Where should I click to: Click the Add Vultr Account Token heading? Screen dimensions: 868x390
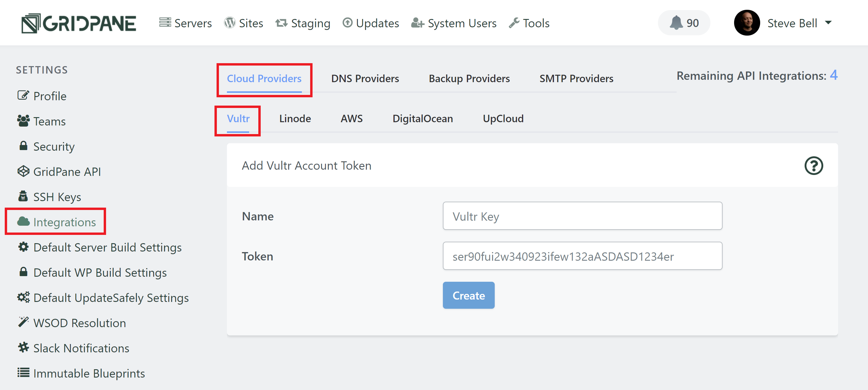pos(306,165)
